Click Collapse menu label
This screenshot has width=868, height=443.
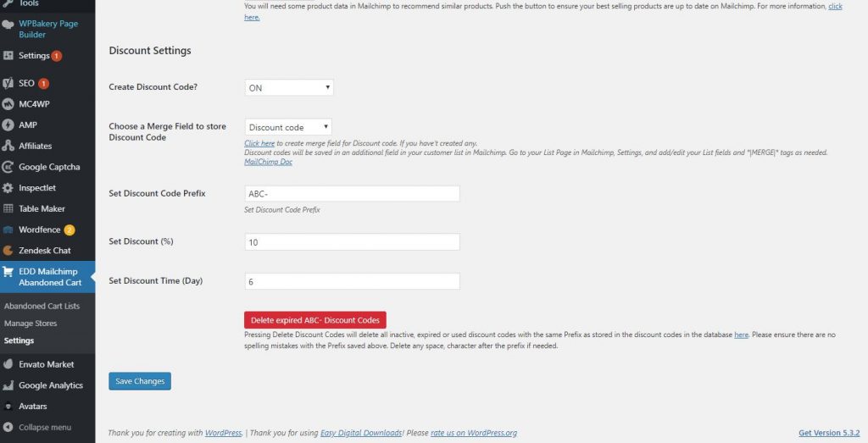point(45,427)
